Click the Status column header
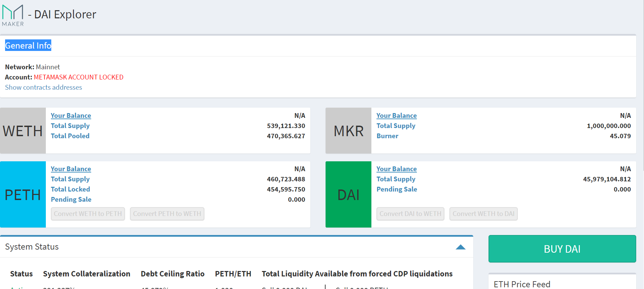 tap(21, 274)
